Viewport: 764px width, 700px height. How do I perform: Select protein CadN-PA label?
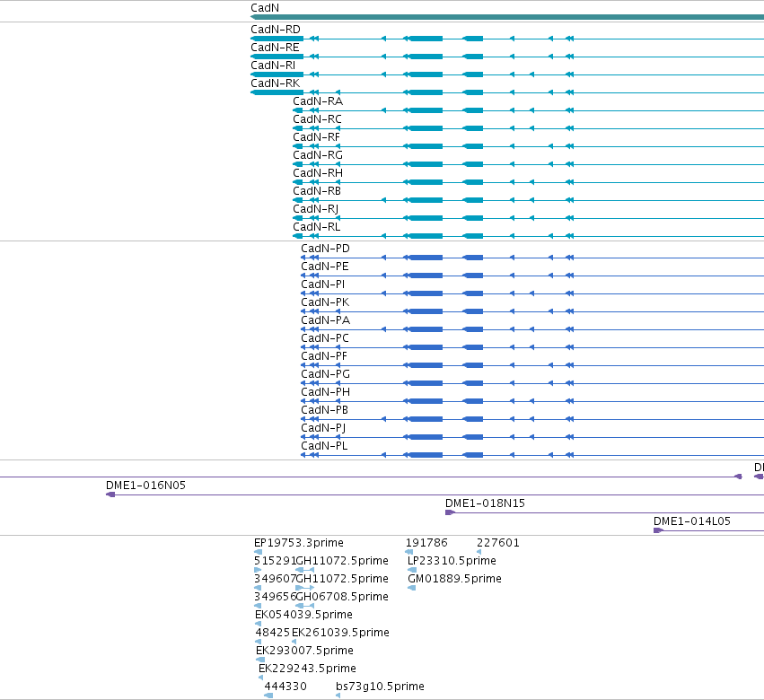coord(326,320)
